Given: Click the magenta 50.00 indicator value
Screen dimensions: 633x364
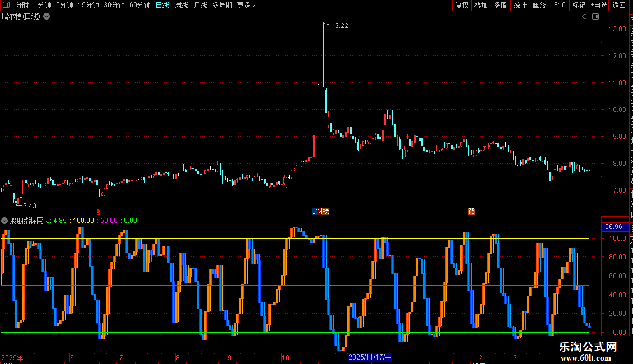Looking at the screenshot, I should tap(109, 221).
